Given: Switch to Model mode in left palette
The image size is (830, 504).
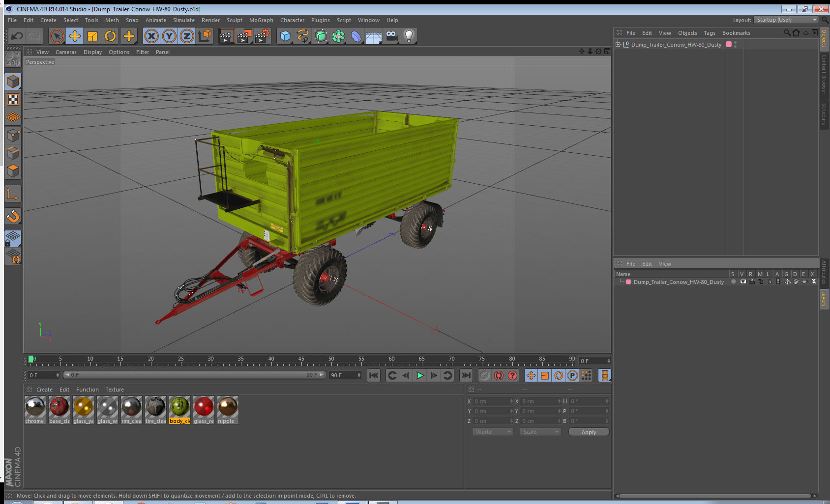Looking at the screenshot, I should tap(13, 82).
